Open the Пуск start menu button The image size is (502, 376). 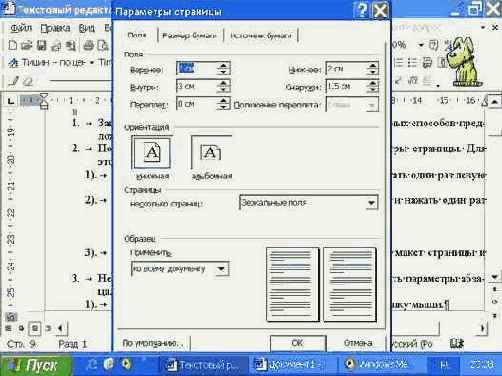pyautogui.click(x=36, y=365)
